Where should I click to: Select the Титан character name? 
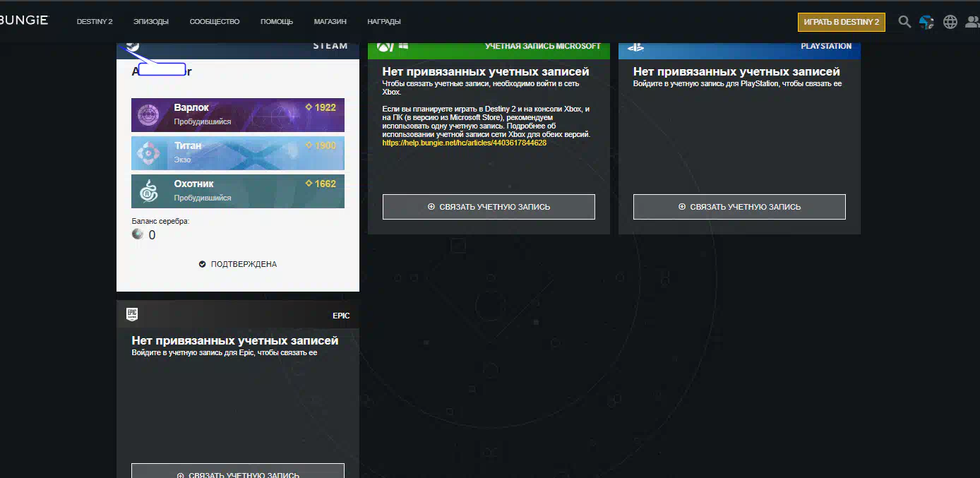[188, 145]
